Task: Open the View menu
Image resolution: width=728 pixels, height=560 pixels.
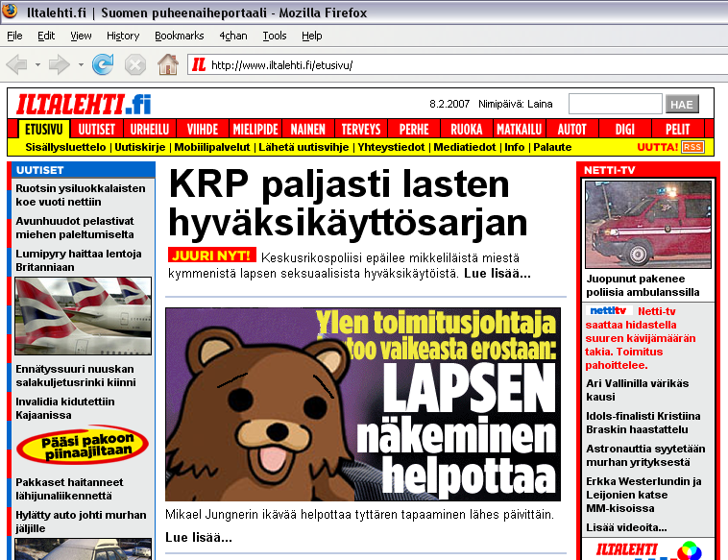Action: [81, 36]
